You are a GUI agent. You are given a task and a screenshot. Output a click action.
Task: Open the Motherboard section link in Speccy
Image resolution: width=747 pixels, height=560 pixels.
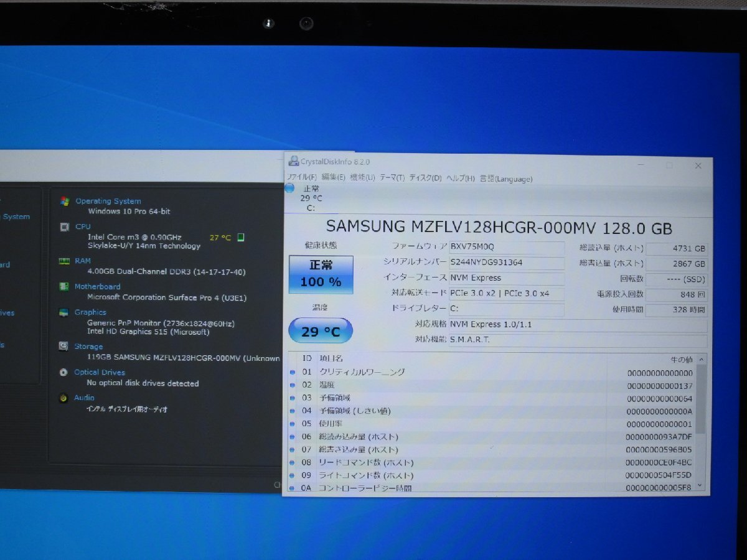[x=98, y=286]
